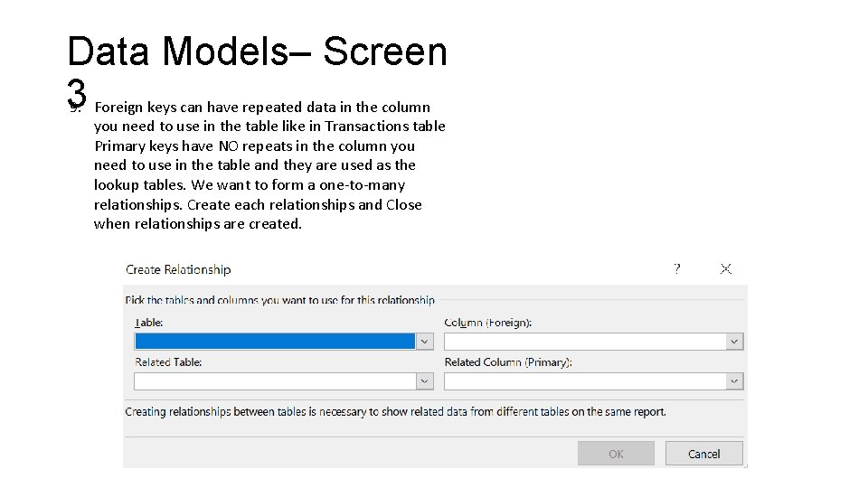Click the "Related Column (Primary):" label
Image resolution: width=868 pixels, height=488 pixels.
508,362
